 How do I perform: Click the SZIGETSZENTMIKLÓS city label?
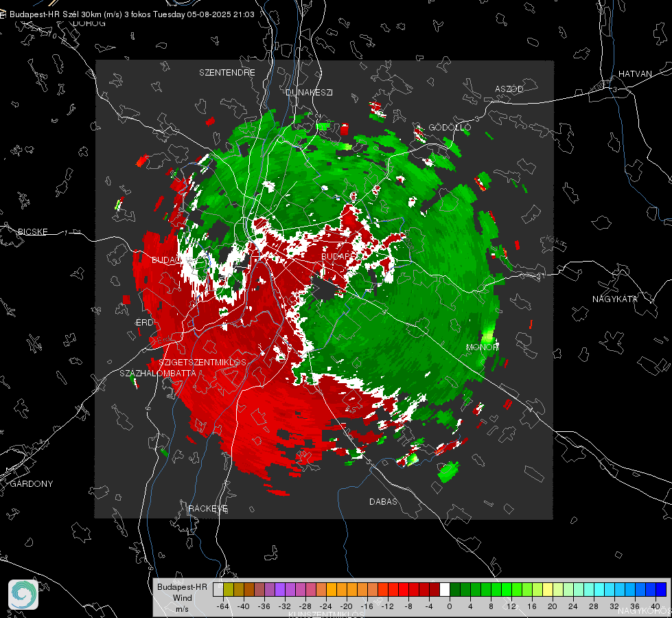(x=202, y=362)
